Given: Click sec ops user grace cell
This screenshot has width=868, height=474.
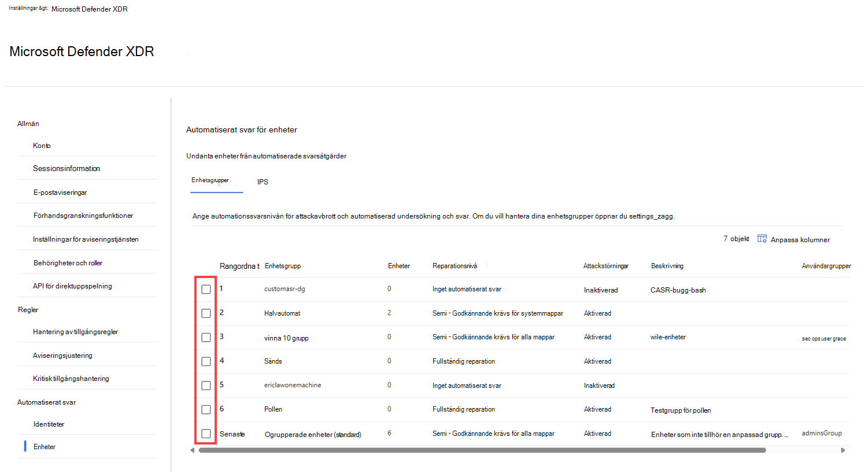Looking at the screenshot, I should (824, 339).
